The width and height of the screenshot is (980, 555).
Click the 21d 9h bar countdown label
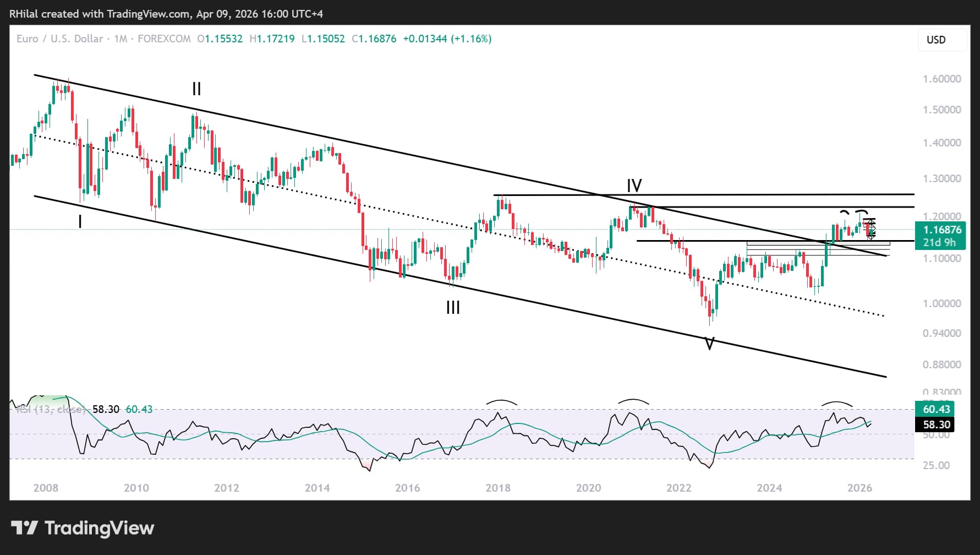point(939,242)
